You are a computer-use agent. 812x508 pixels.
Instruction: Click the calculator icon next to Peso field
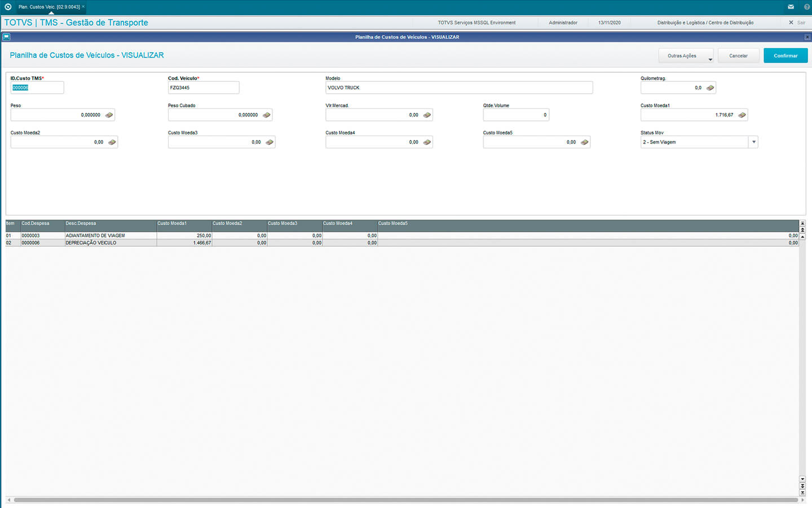click(x=109, y=115)
